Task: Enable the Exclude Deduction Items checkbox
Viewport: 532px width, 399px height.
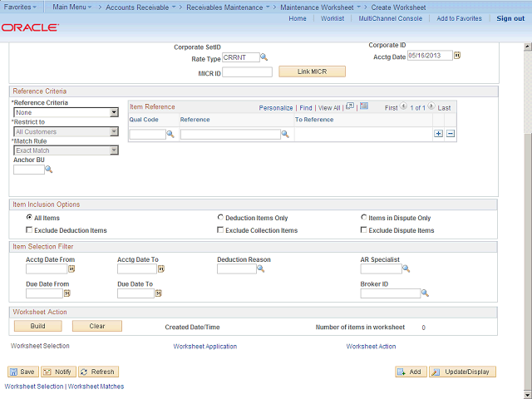Action: click(30, 230)
